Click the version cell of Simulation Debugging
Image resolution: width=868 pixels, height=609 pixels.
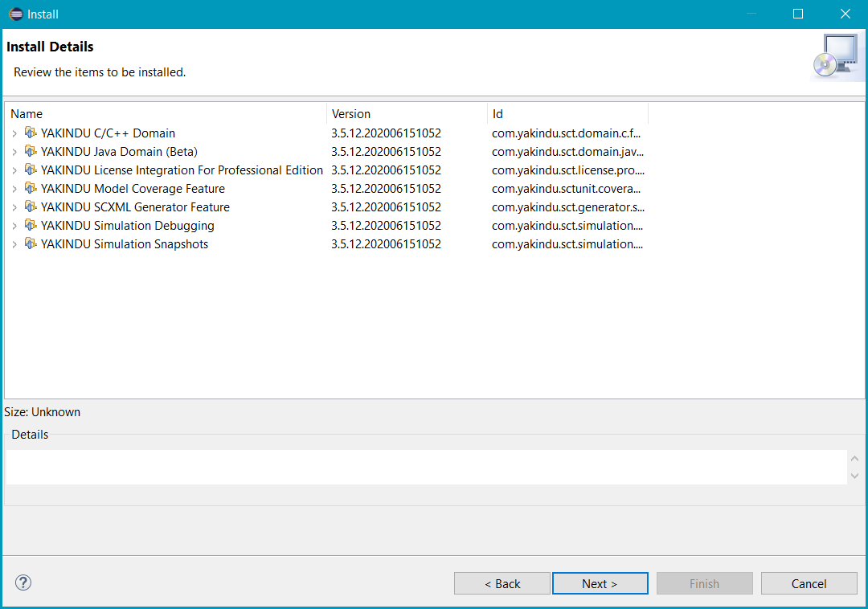[x=387, y=226]
